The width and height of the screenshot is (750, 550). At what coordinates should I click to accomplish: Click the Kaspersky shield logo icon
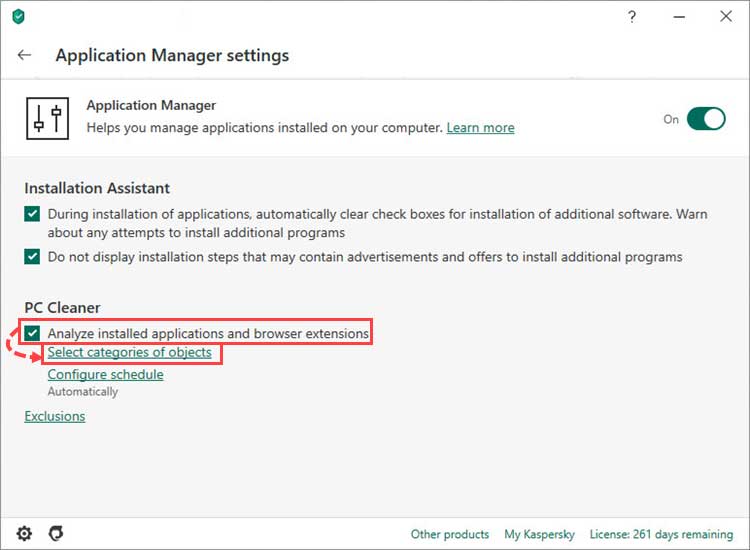coord(18,17)
